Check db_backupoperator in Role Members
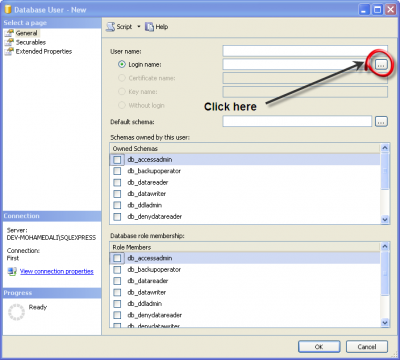 click(x=117, y=269)
